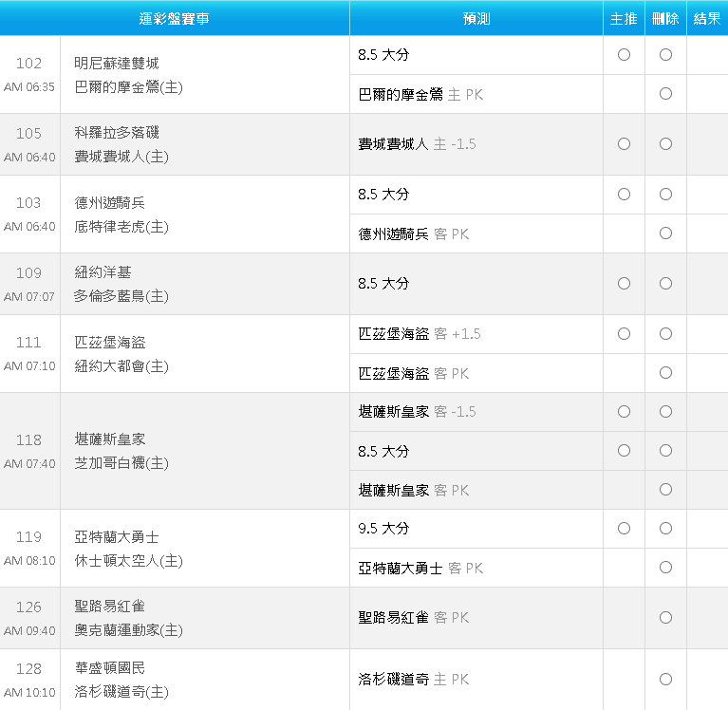This screenshot has width=728, height=710.
Task: Click team name 紐約大都會(主)
Action: tap(121, 366)
